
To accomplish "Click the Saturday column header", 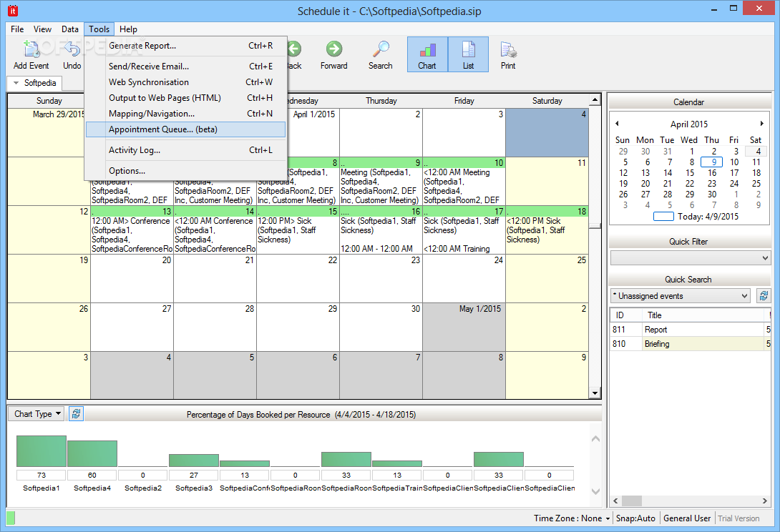I will click(x=547, y=101).
